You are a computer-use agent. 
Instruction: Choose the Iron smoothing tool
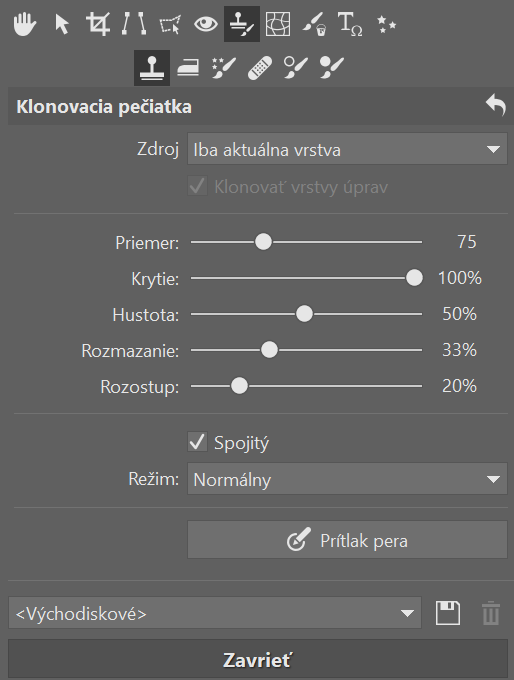pyautogui.click(x=188, y=68)
